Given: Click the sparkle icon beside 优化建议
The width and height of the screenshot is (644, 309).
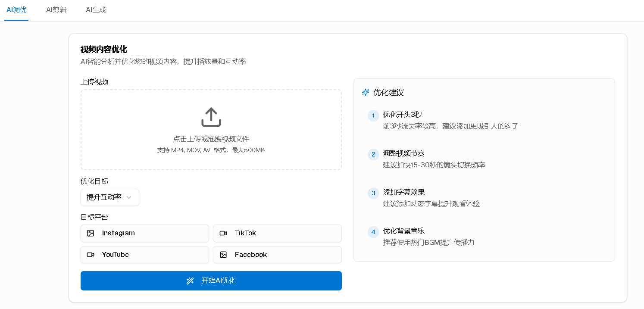Looking at the screenshot, I should pyautogui.click(x=366, y=92).
